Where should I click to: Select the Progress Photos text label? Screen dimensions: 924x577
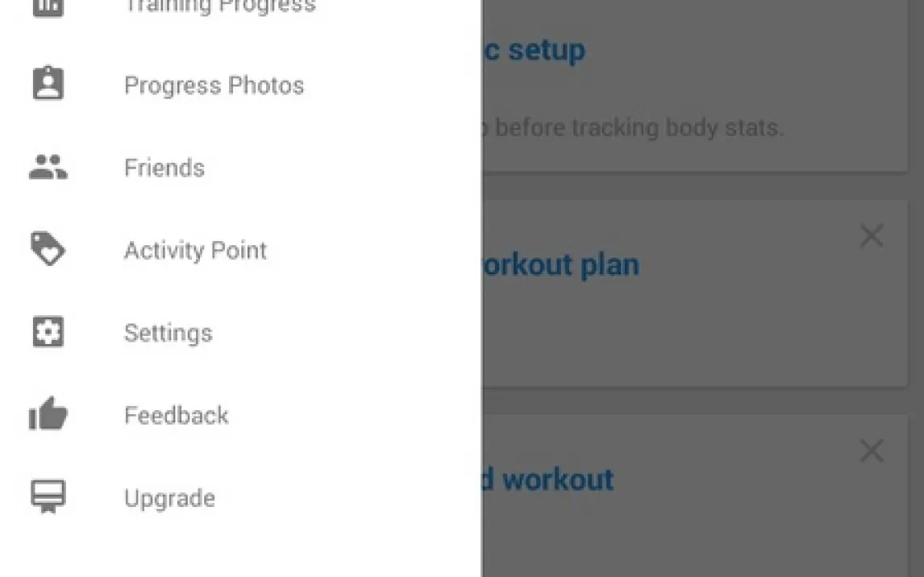214,85
